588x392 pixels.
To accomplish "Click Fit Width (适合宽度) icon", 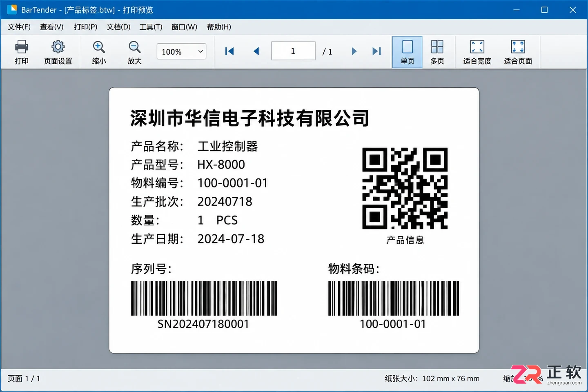I will pyautogui.click(x=477, y=47).
